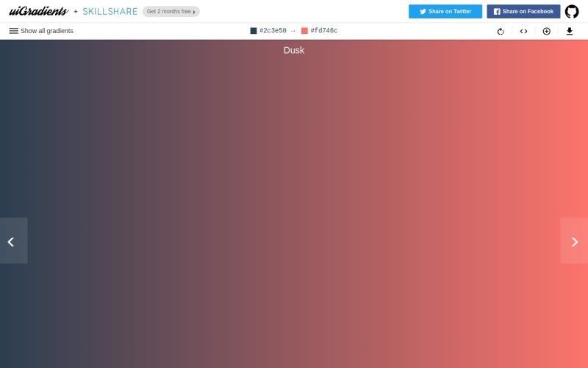Share on Facebook
The width and height of the screenshot is (588, 368).
523,11
